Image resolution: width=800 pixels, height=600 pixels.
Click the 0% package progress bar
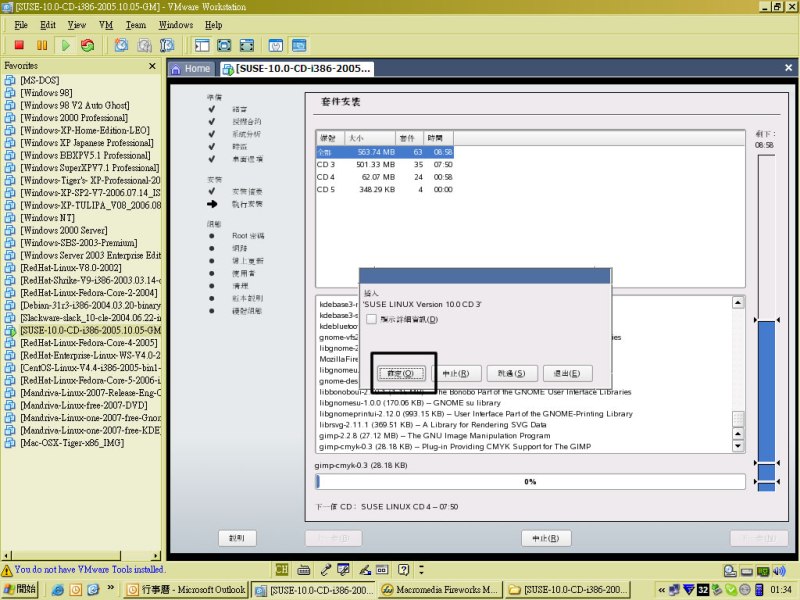click(x=530, y=482)
